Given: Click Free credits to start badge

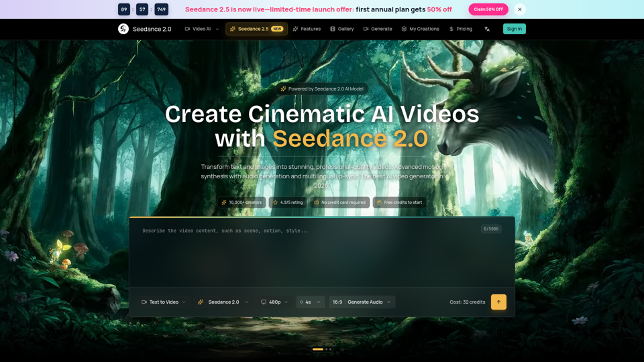Looking at the screenshot, I should point(400,202).
